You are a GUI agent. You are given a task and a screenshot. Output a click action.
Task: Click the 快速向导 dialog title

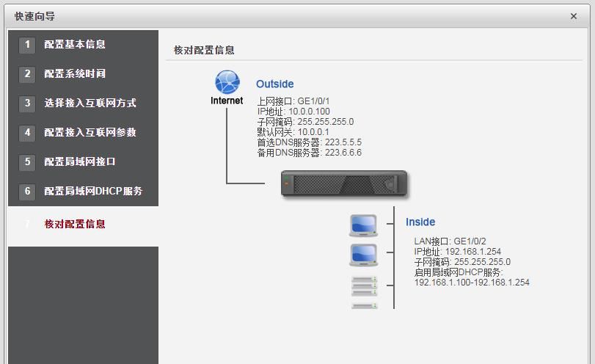(34, 16)
